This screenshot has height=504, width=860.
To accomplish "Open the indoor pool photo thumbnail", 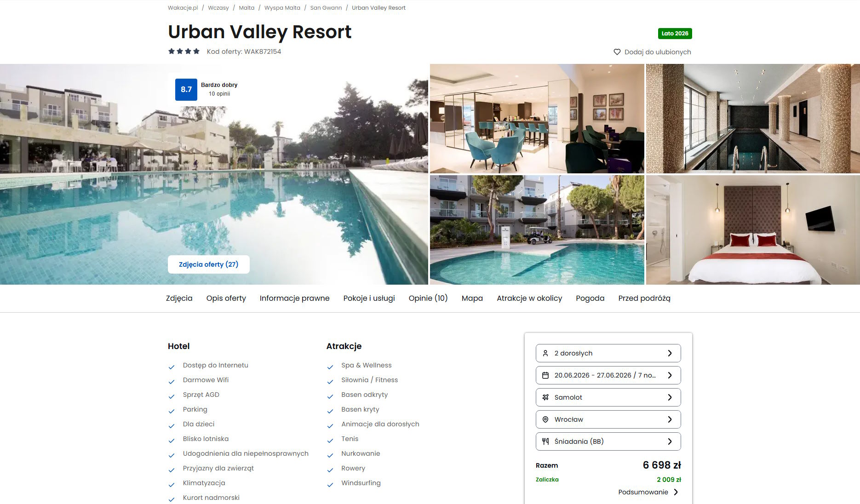I will [x=753, y=119].
